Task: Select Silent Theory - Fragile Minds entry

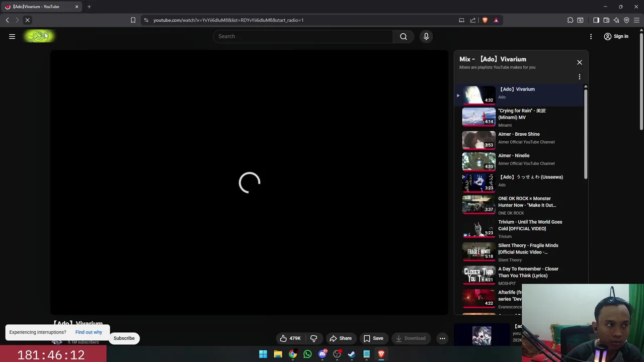Action: (x=519, y=252)
